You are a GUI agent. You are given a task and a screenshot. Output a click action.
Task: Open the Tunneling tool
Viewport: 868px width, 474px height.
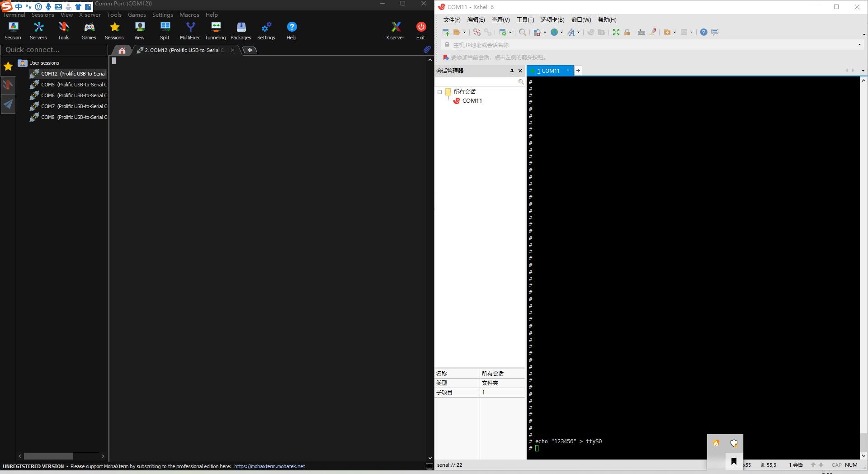tap(215, 30)
